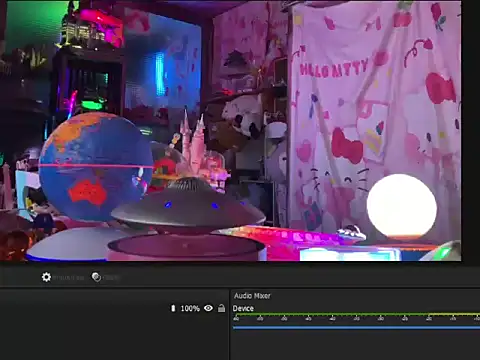Select the 100% battery level text
The width and height of the screenshot is (480, 360).
(190, 309)
